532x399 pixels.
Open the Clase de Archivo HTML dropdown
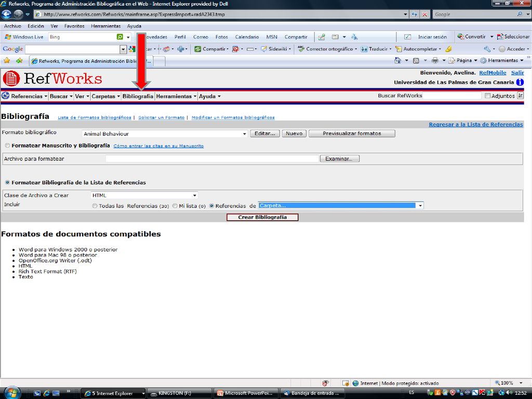(144, 195)
